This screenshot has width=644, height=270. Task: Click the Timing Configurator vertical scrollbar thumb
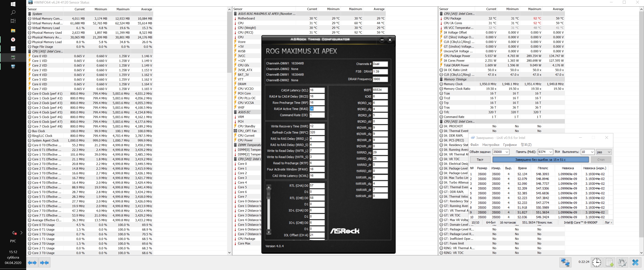(269, 194)
